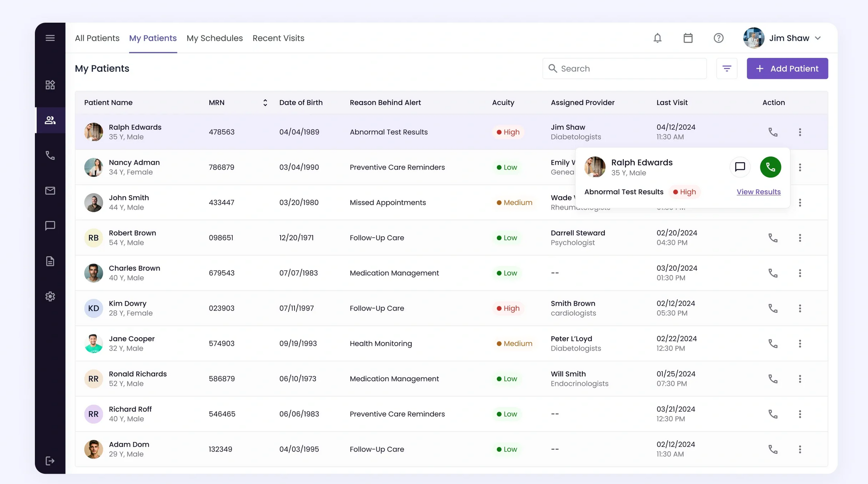Open the mail icon in sidebar
This screenshot has width=868, height=484.
(50, 191)
